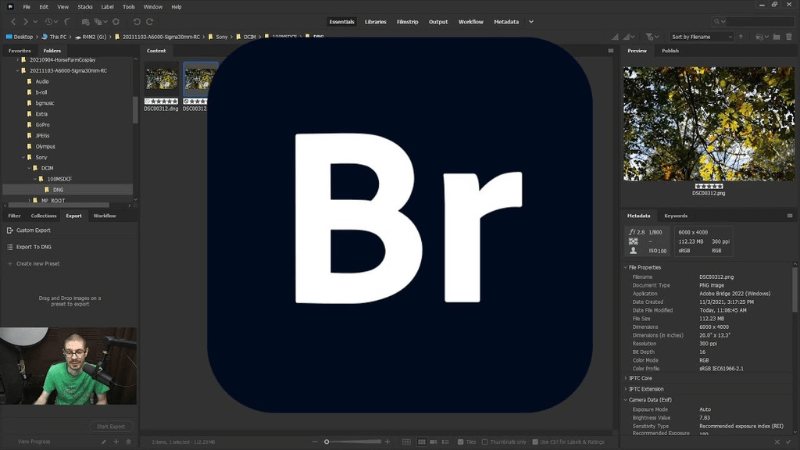This screenshot has width=800, height=450.
Task: Click the Custom Export icon
Action: point(11,230)
